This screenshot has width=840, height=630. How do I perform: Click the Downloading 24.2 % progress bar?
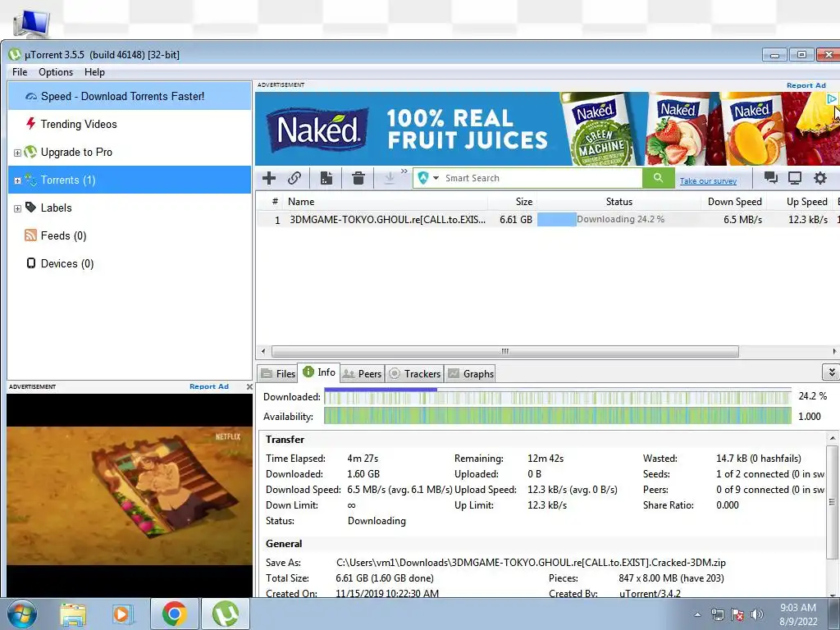[619, 220]
